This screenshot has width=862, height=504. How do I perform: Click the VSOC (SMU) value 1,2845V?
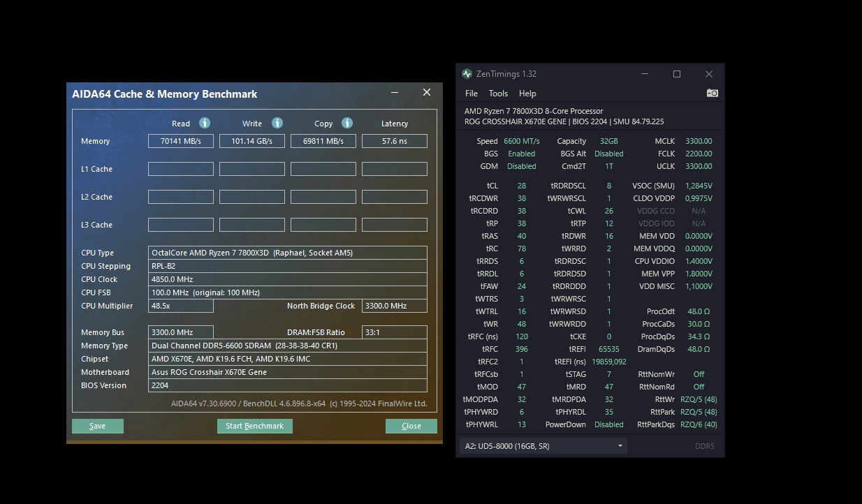[x=699, y=186]
